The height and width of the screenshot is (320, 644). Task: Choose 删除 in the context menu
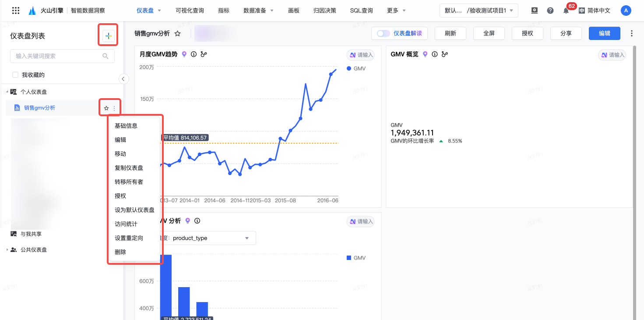[x=120, y=252]
